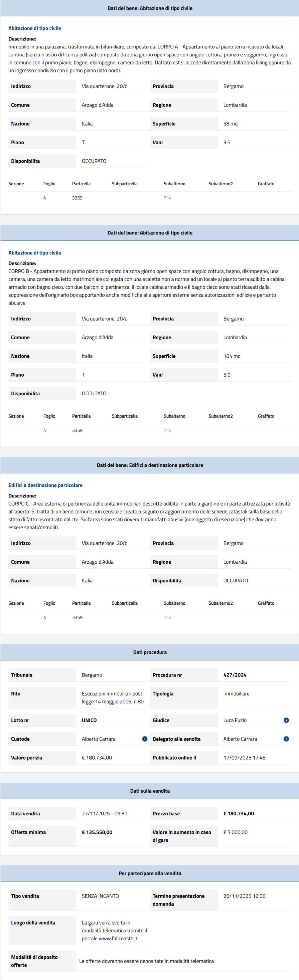Open the Abitazione di tipo civile title above CORPO B

point(35,253)
